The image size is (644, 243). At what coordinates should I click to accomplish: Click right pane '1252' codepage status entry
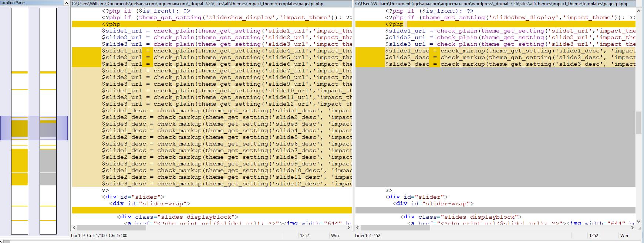click(594, 235)
